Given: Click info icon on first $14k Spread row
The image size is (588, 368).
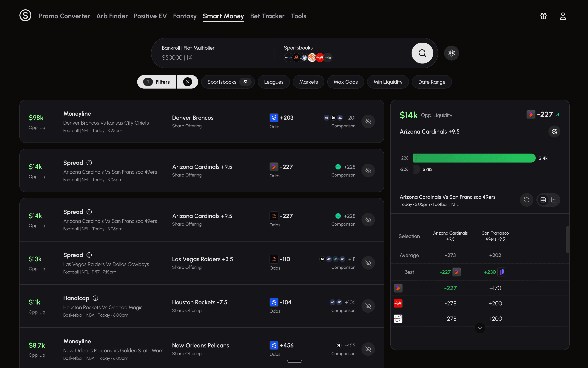Looking at the screenshot, I should pos(89,163).
